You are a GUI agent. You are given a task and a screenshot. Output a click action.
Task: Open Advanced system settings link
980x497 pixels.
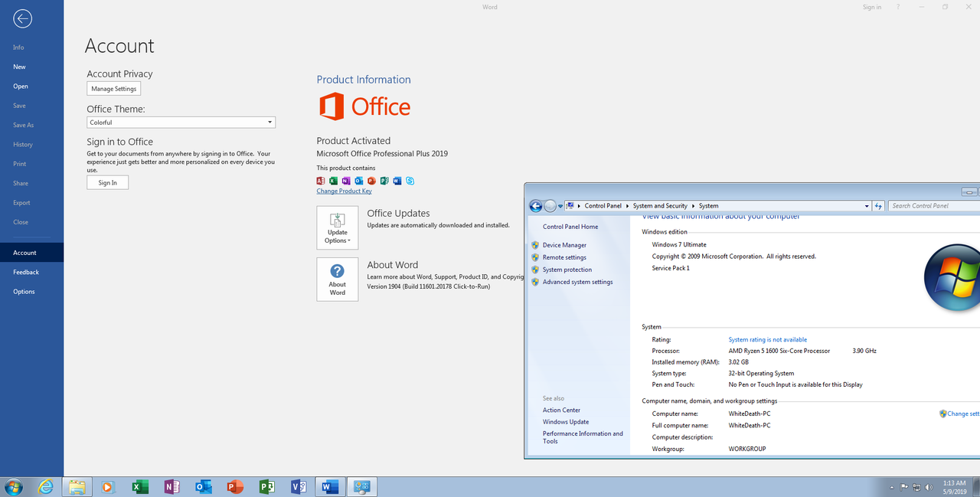pos(578,282)
